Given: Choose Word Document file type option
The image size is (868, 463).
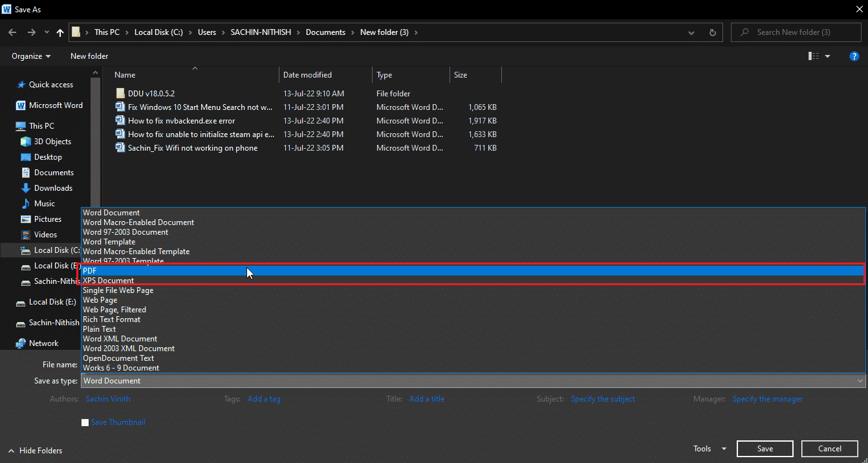Looking at the screenshot, I should 473,213.
